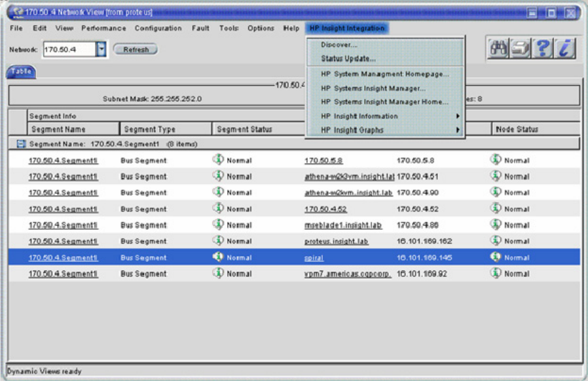Open the Network dropdown arrow
Screen dimensions: 588x381
[x=101, y=49]
